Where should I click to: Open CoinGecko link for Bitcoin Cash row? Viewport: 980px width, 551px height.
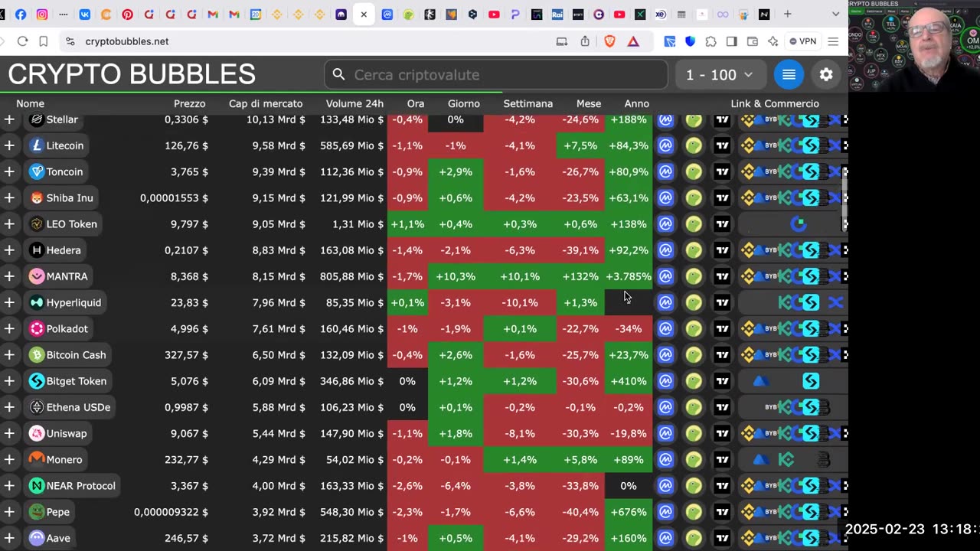coord(694,354)
